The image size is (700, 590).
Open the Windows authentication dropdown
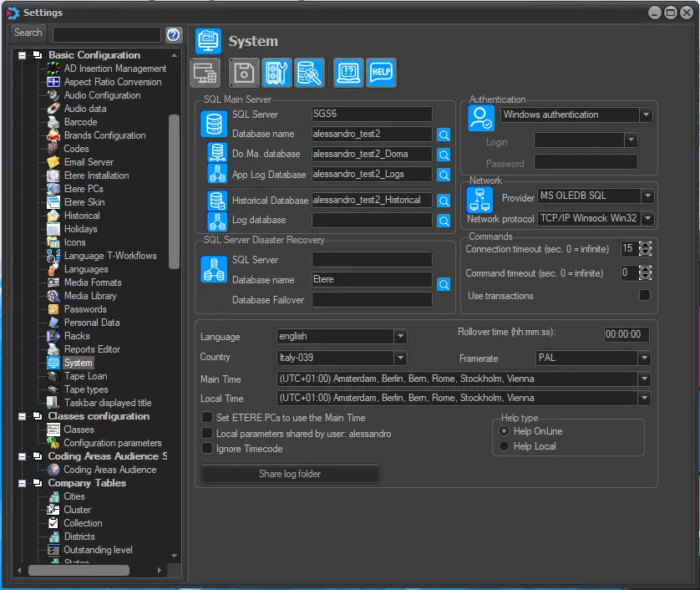point(646,115)
